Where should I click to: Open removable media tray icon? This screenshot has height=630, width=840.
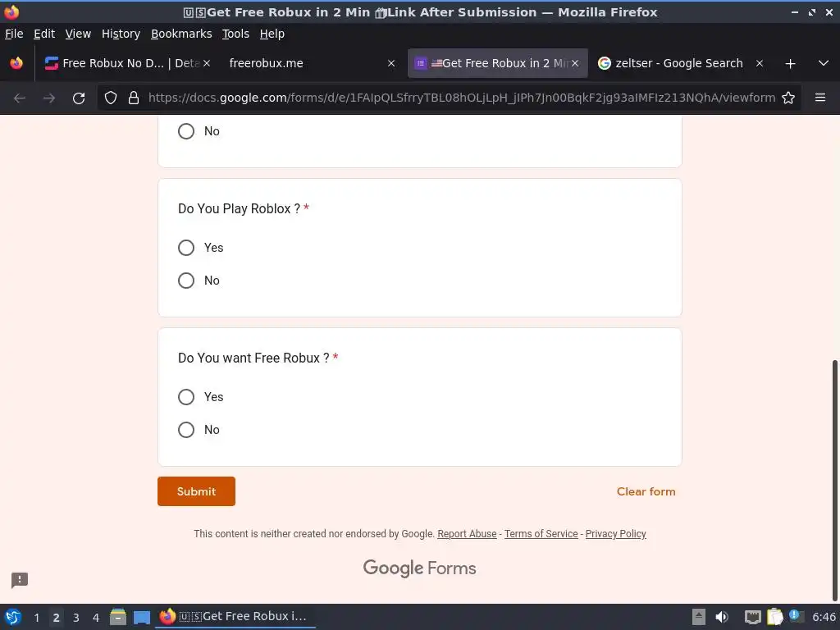tap(699, 617)
